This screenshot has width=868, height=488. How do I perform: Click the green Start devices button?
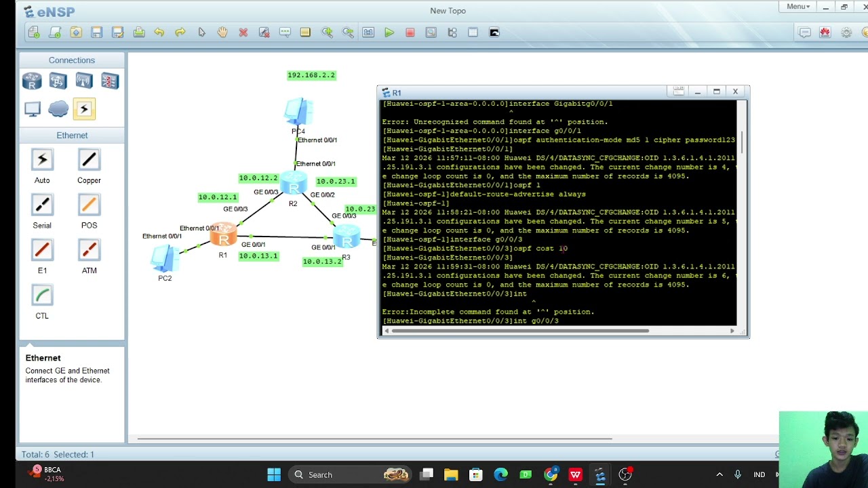(389, 32)
